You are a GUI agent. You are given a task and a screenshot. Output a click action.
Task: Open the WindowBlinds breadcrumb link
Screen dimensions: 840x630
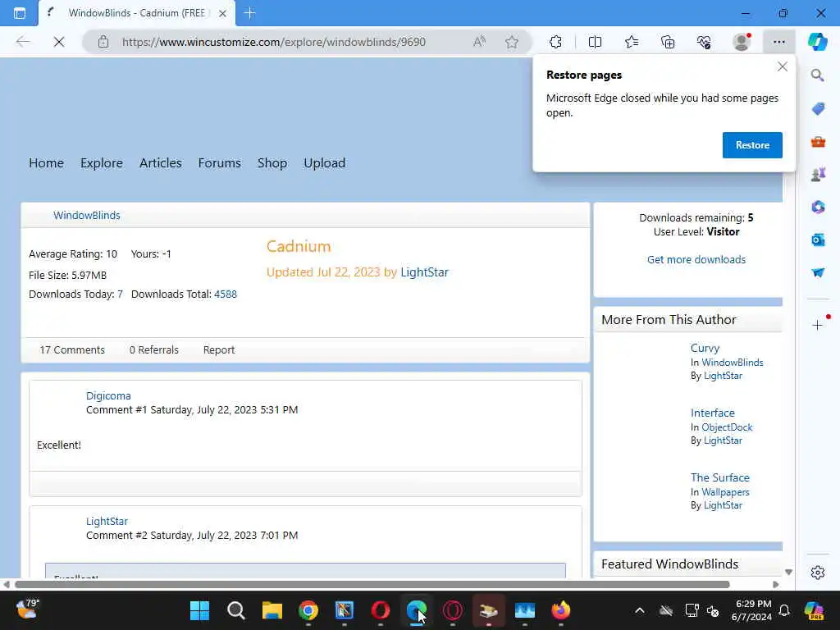coord(87,216)
